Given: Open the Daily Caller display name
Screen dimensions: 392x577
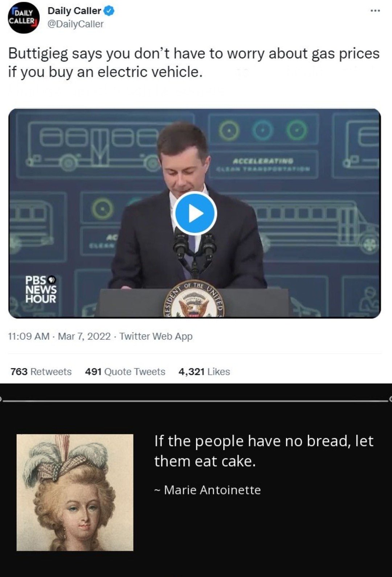Looking at the screenshot, I should pyautogui.click(x=74, y=11).
